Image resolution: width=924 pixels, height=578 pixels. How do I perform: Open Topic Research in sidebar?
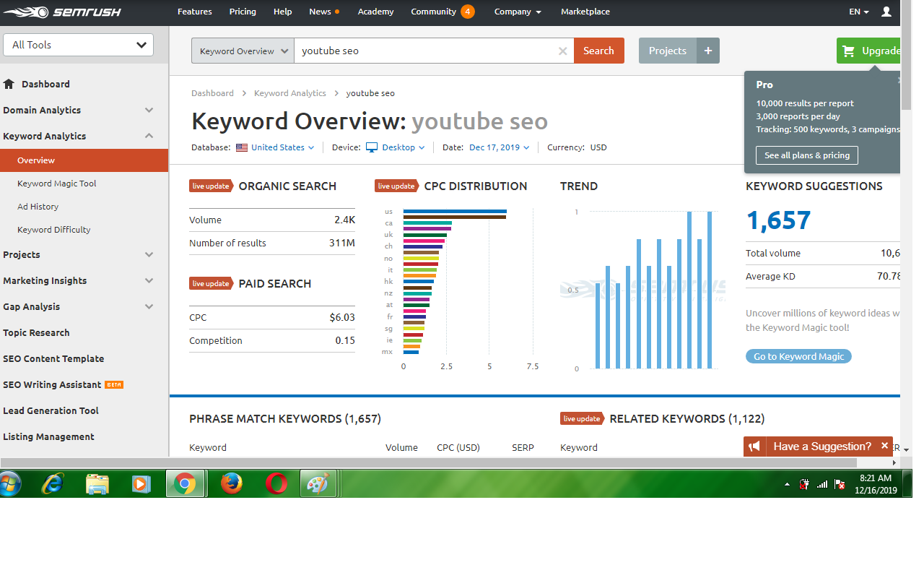click(36, 332)
